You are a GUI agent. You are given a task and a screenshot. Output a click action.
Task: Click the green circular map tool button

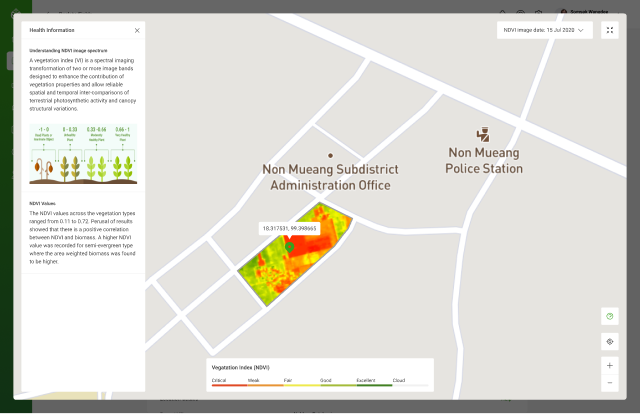pos(610,316)
